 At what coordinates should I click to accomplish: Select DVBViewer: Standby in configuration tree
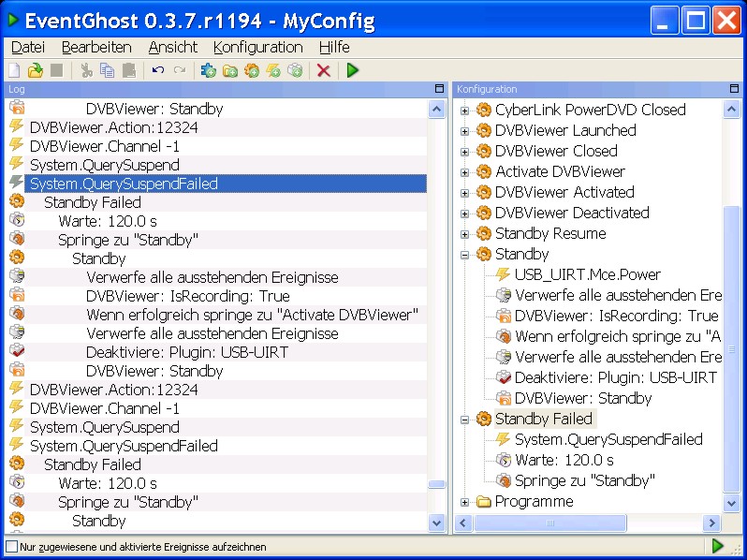point(583,398)
